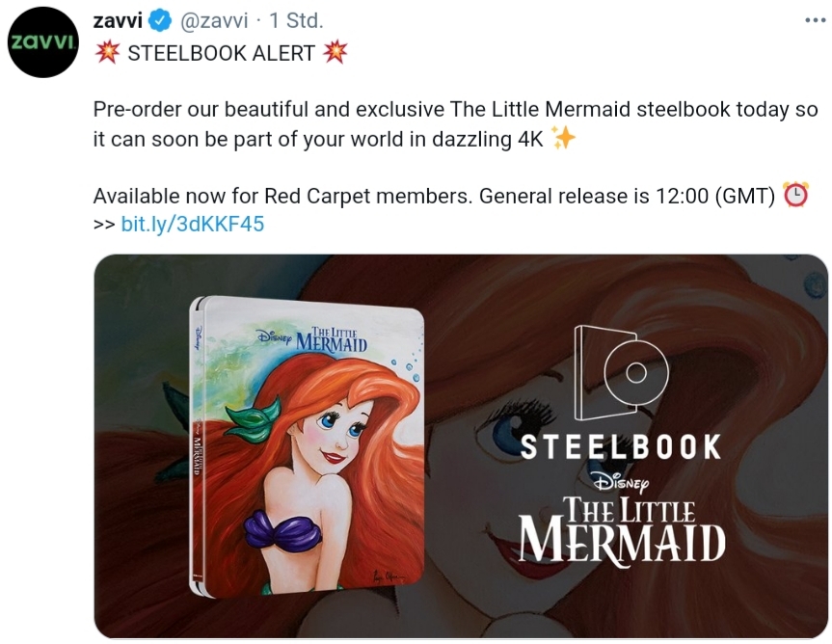Click the Pre-order steelbook description text
This screenshot has height=644, width=832.
455,124
